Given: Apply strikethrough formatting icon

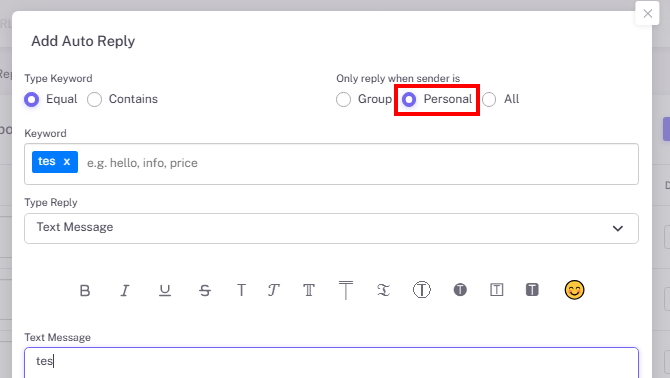Looking at the screenshot, I should point(205,290).
